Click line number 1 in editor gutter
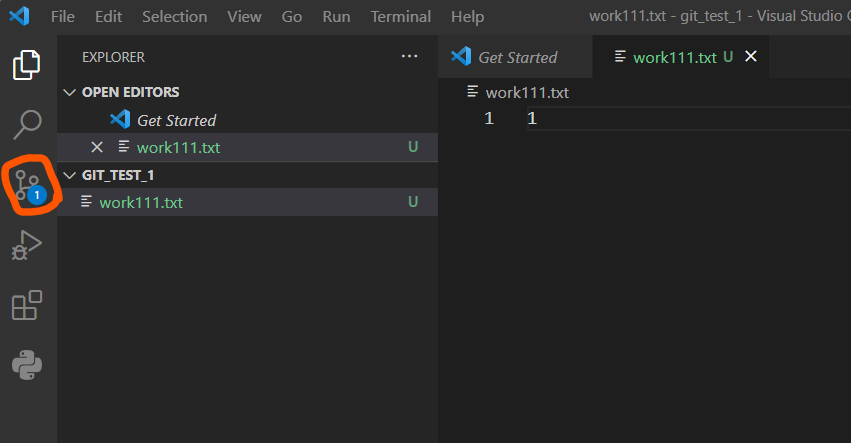The width and height of the screenshot is (851, 443). [489, 118]
